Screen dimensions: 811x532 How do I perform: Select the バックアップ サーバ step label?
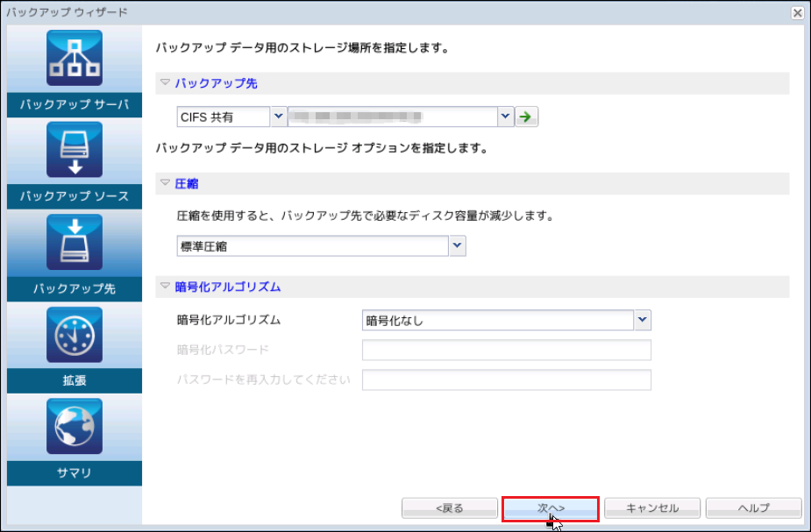point(75,105)
